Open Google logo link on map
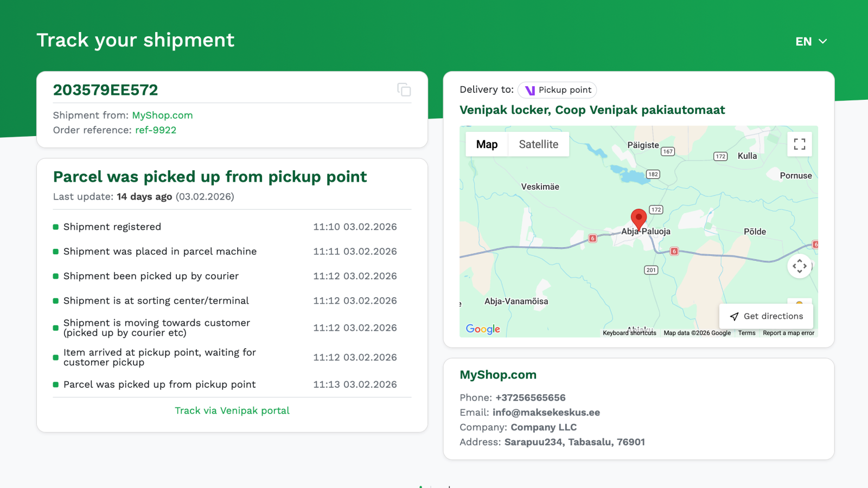The height and width of the screenshot is (488, 868). tap(483, 329)
